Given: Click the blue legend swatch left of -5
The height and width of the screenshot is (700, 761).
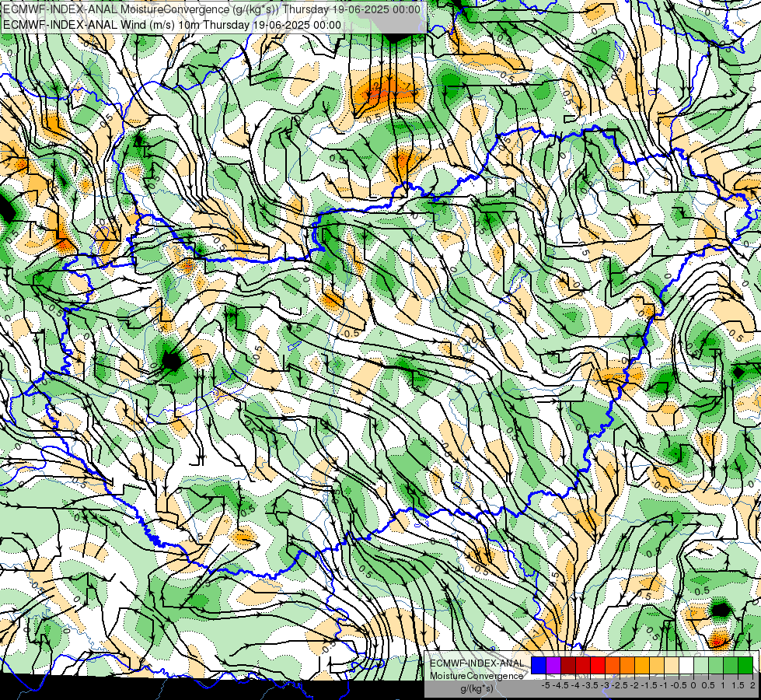Looking at the screenshot, I should coord(539,665).
